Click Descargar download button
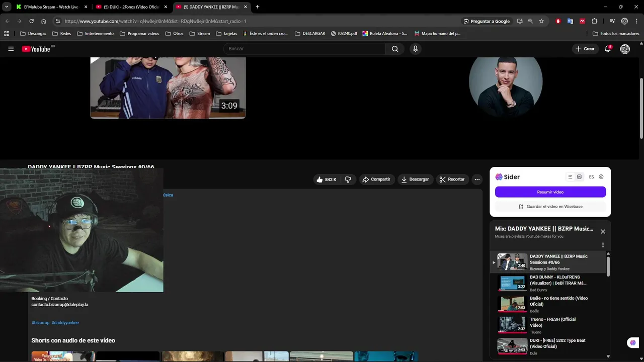Screen dimensions: 644x362 pos(415,179)
